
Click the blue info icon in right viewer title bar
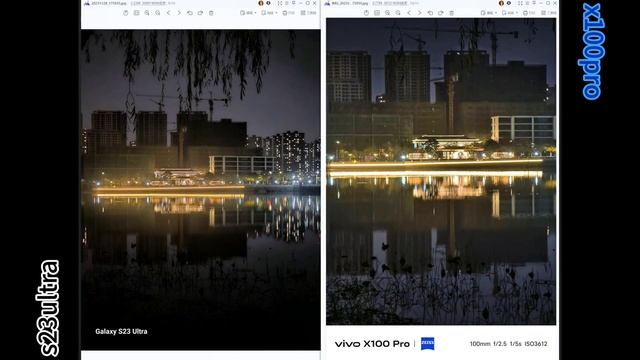[509, 3]
